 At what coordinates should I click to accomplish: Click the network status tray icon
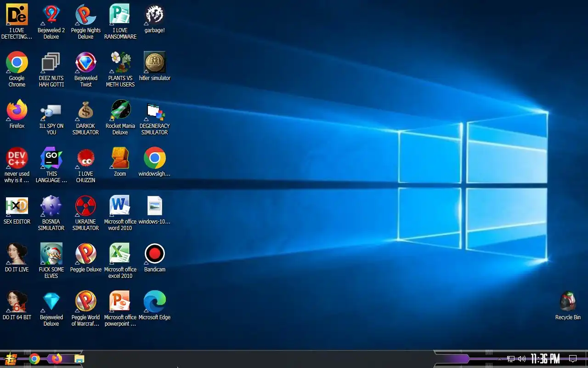[x=511, y=359]
